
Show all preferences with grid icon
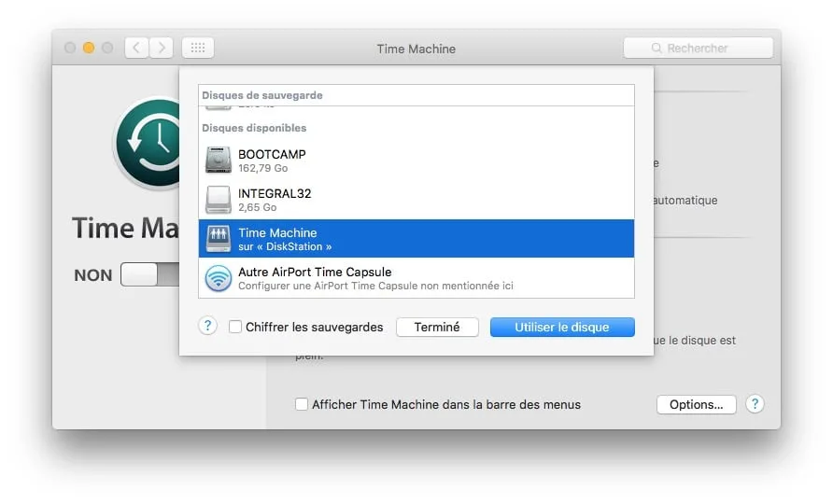[x=198, y=48]
